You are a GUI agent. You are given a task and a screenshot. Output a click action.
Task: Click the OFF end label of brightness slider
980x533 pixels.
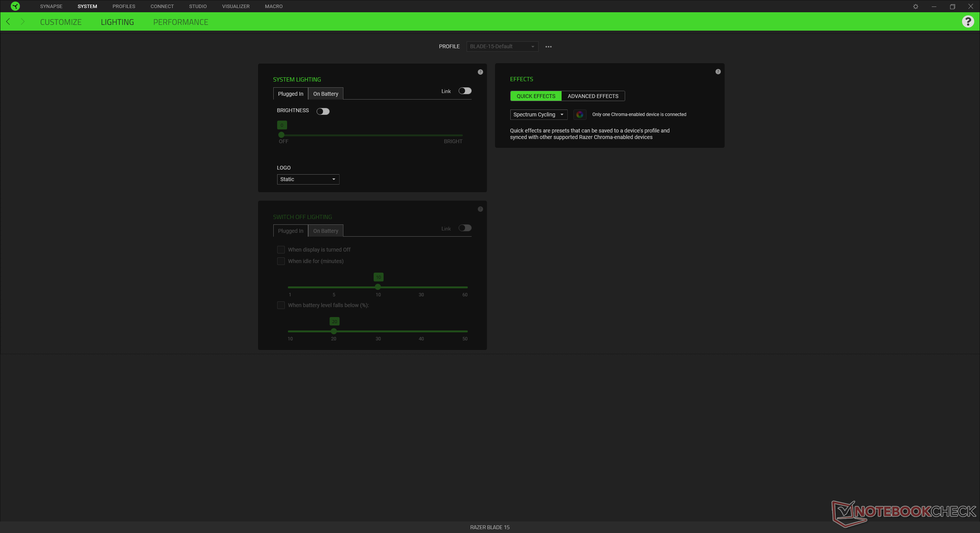283,141
